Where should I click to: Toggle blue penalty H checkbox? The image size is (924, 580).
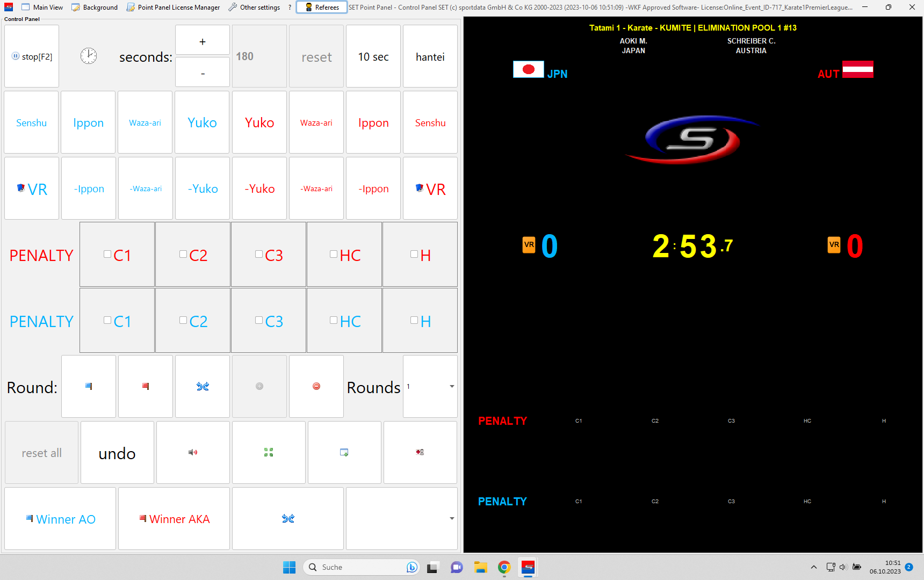tap(414, 321)
